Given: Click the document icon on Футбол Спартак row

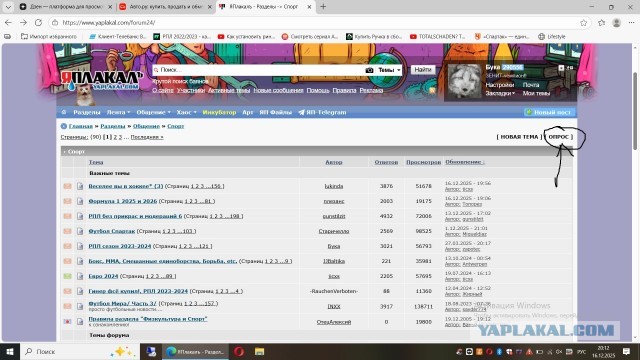Looking at the screenshot, I should coord(80,231).
